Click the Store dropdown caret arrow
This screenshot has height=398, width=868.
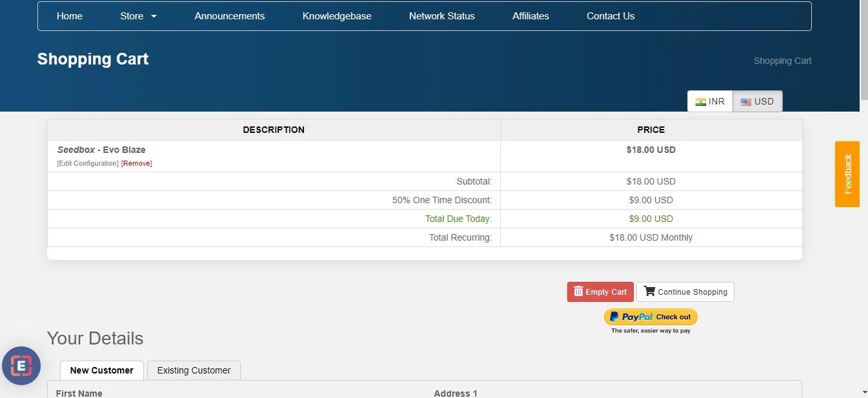click(x=154, y=17)
